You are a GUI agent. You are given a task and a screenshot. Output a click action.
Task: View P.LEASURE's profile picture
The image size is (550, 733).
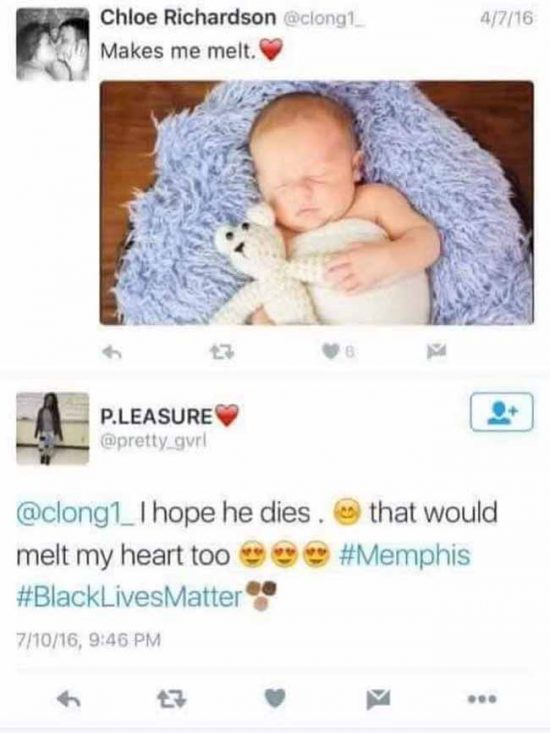[x=52, y=429]
